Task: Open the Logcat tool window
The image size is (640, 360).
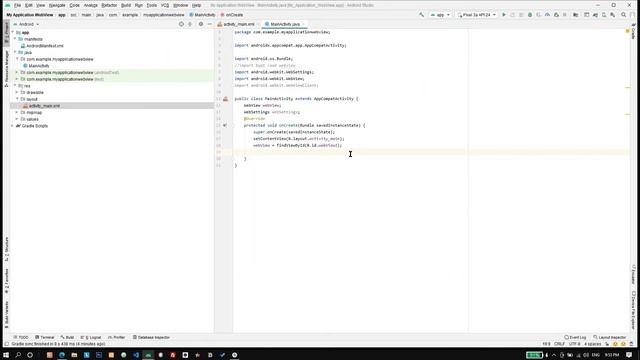Action: point(91,337)
